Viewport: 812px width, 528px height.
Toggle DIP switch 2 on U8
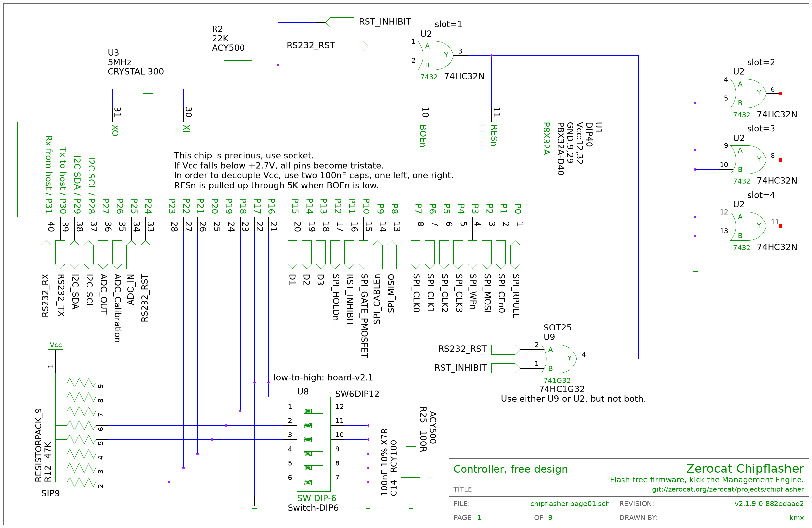point(314,425)
